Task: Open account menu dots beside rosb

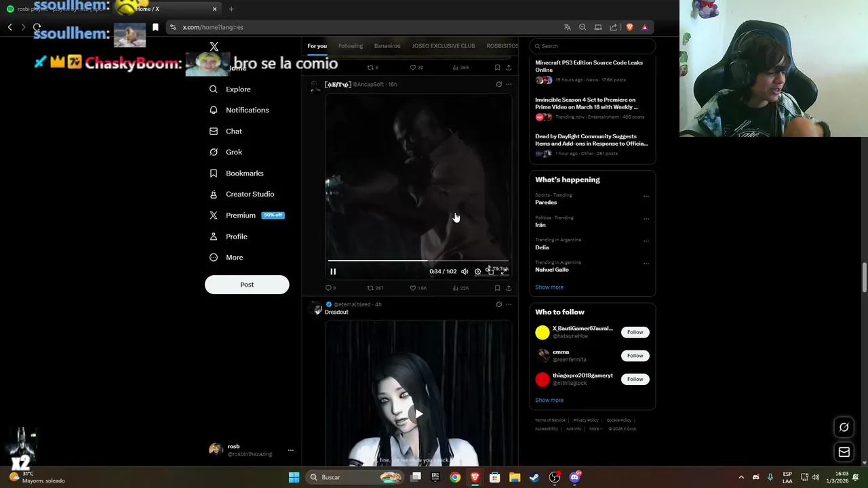Action: [291, 450]
